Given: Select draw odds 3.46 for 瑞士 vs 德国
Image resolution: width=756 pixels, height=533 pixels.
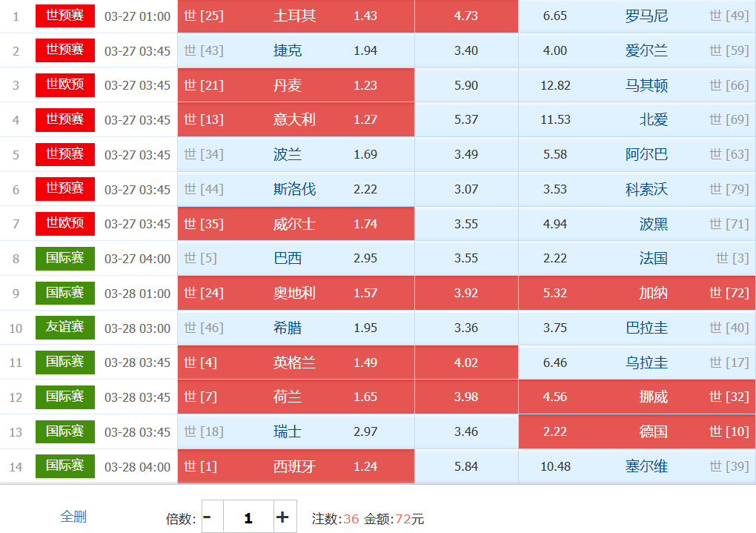Looking at the screenshot, I should (466, 431).
